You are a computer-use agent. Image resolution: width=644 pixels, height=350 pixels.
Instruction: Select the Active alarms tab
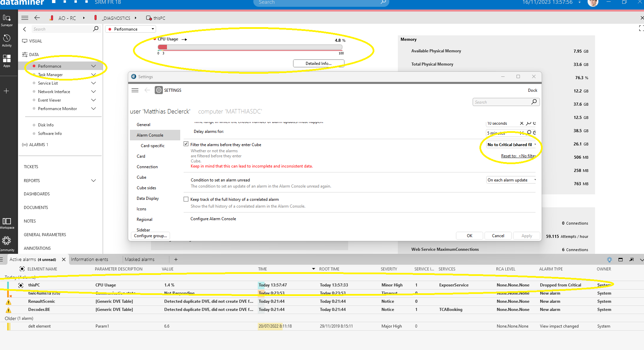click(33, 259)
